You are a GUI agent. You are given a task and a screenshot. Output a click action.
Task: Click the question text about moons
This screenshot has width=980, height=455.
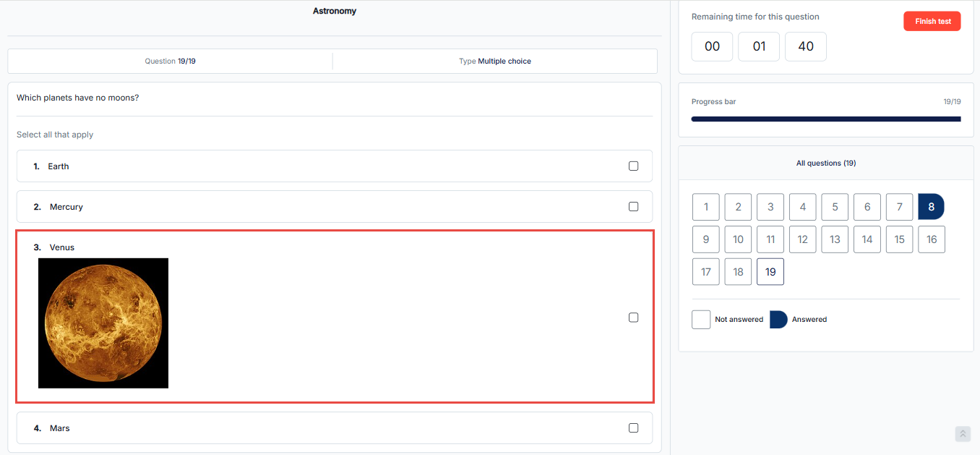coord(77,98)
